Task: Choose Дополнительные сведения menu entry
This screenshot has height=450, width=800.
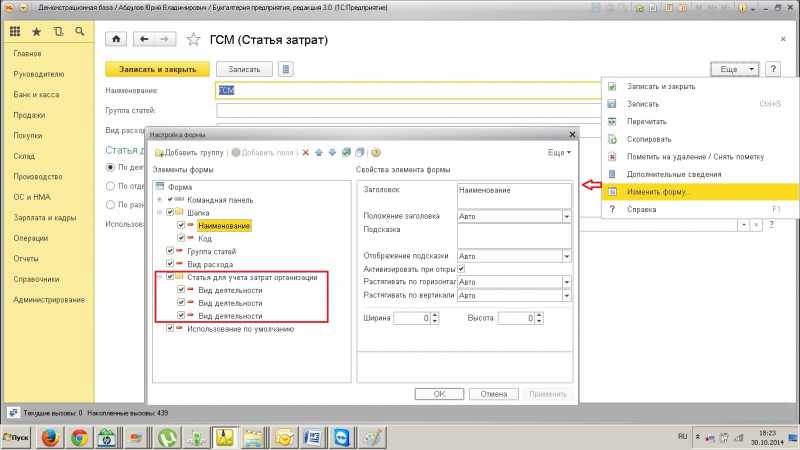Action: coord(700,174)
